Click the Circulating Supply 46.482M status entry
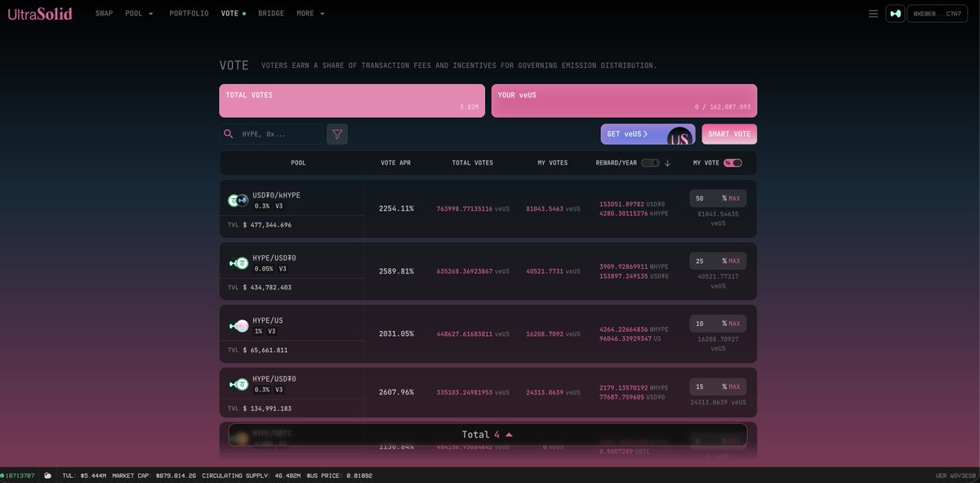The image size is (980, 483). pyautogui.click(x=251, y=475)
